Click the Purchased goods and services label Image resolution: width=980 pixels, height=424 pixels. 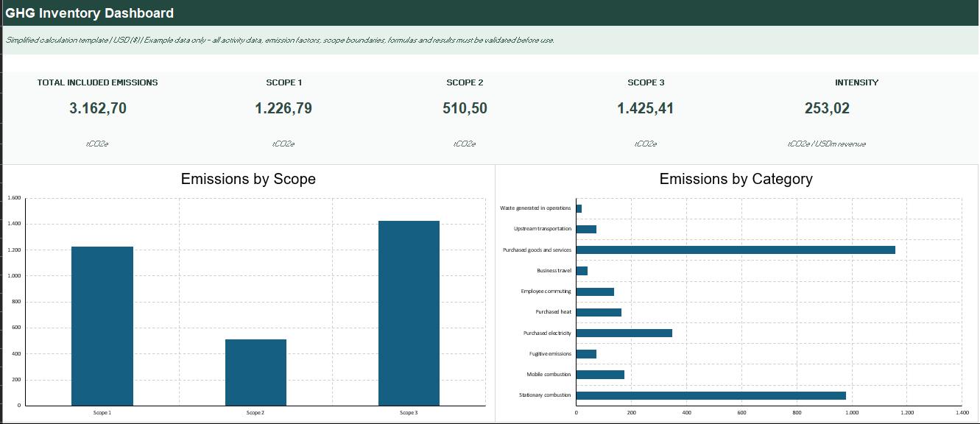pyautogui.click(x=537, y=250)
